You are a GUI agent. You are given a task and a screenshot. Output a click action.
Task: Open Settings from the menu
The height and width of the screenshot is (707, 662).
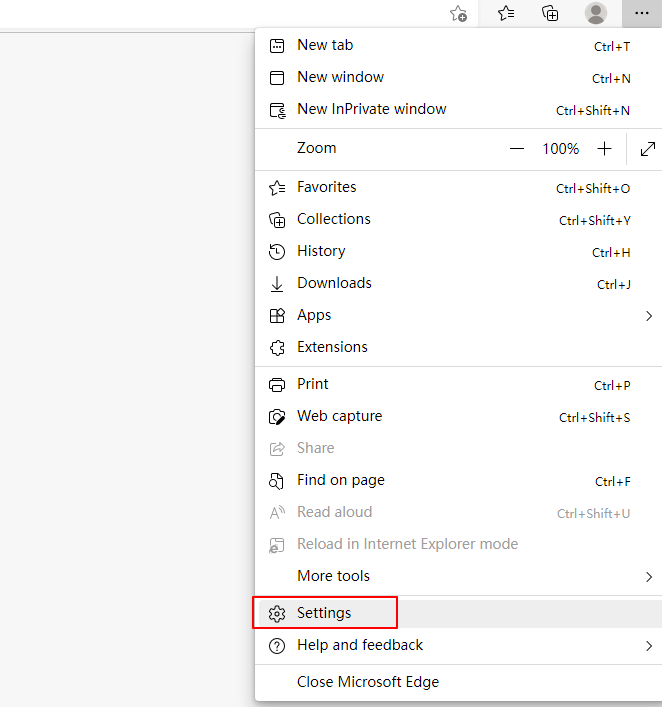pos(458,614)
